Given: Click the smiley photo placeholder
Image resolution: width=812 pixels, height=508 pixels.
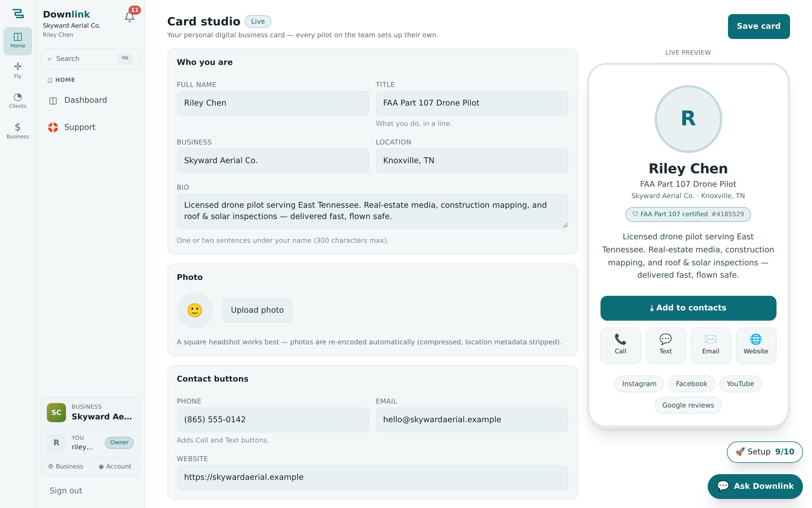Looking at the screenshot, I should click(x=195, y=310).
